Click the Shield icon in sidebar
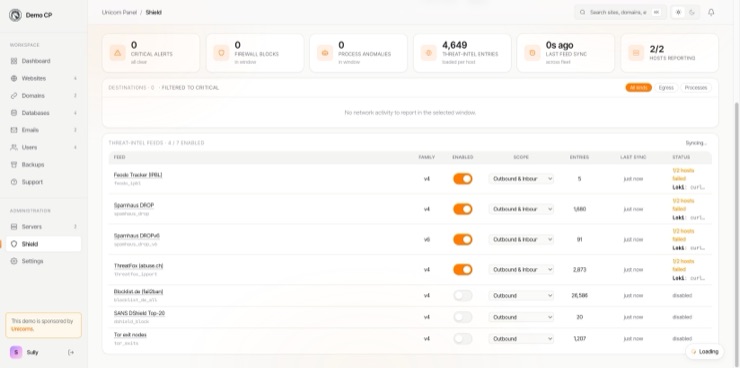This screenshot has width=740, height=368. pyautogui.click(x=14, y=244)
